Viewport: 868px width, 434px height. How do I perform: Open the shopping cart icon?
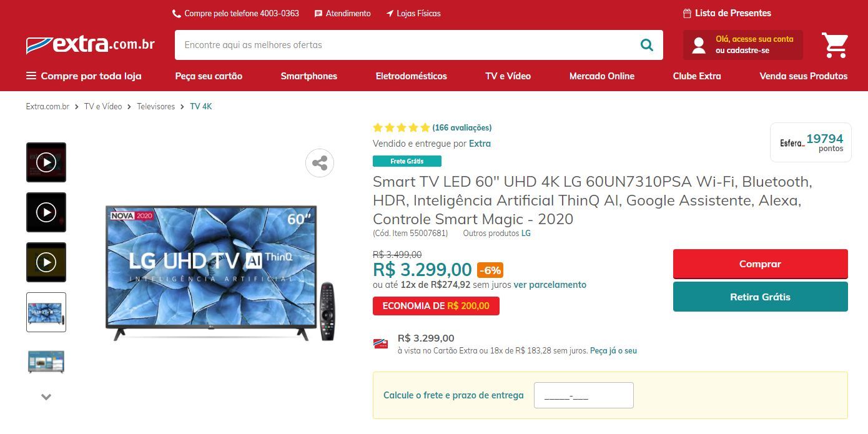click(x=835, y=45)
